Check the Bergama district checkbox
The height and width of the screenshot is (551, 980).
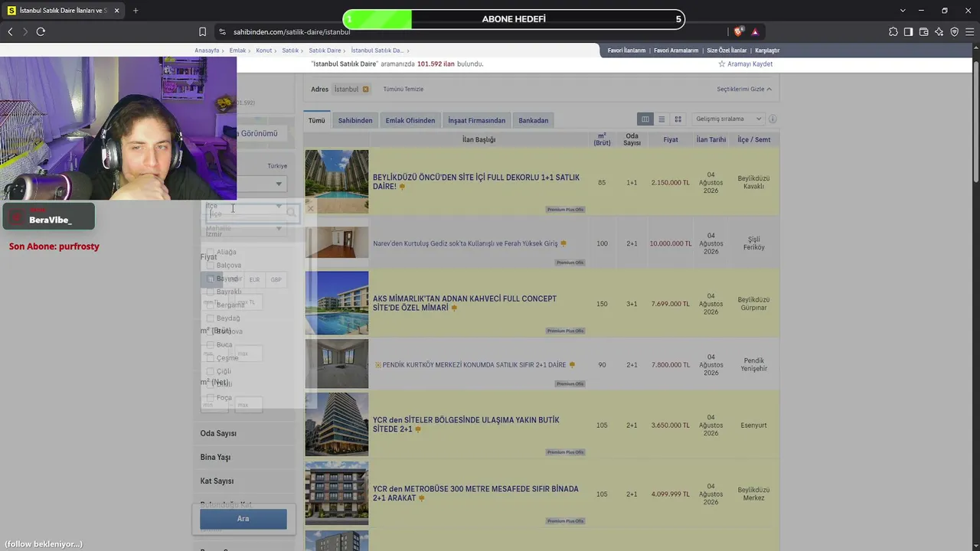click(x=211, y=305)
